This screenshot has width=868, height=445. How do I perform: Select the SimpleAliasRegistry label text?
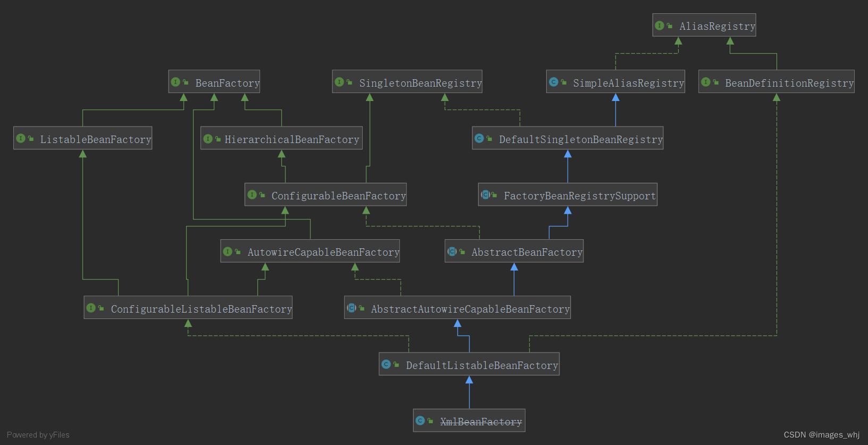point(628,83)
